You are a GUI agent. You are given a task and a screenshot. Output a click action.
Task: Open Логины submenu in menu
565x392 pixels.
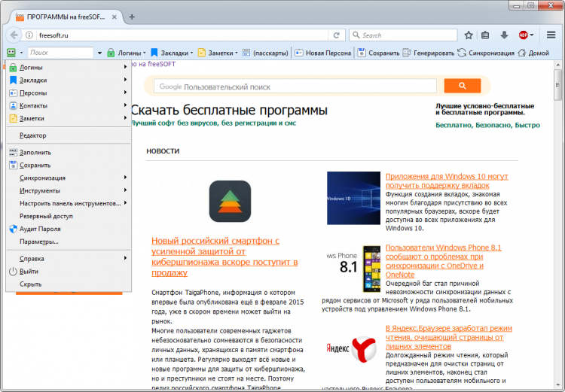pos(69,67)
